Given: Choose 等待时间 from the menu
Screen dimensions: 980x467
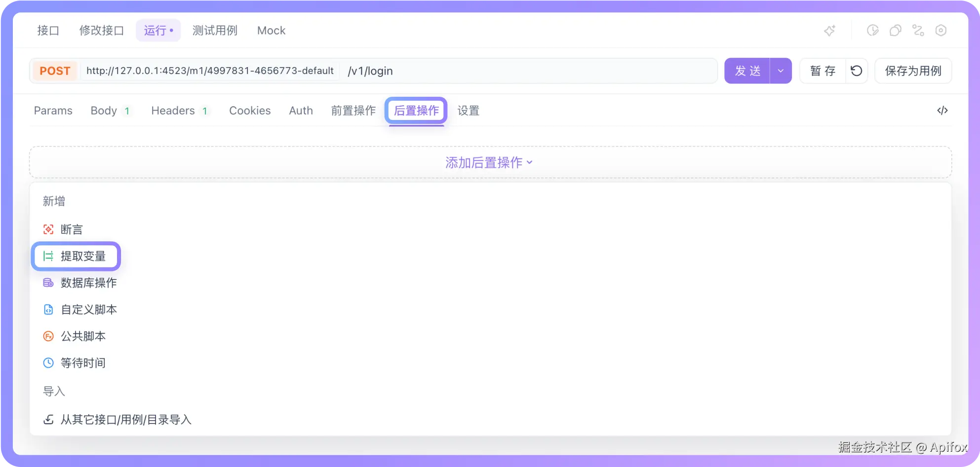Looking at the screenshot, I should click(x=83, y=363).
